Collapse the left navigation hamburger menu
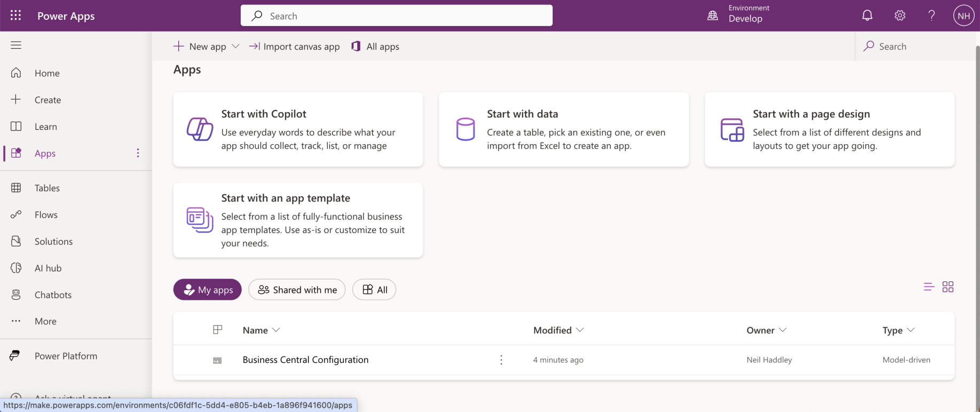The width and height of the screenshot is (980, 412). click(x=16, y=45)
